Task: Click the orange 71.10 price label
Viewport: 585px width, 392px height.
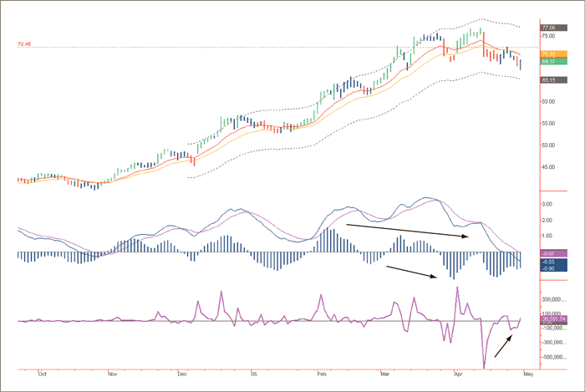Action: [552, 53]
